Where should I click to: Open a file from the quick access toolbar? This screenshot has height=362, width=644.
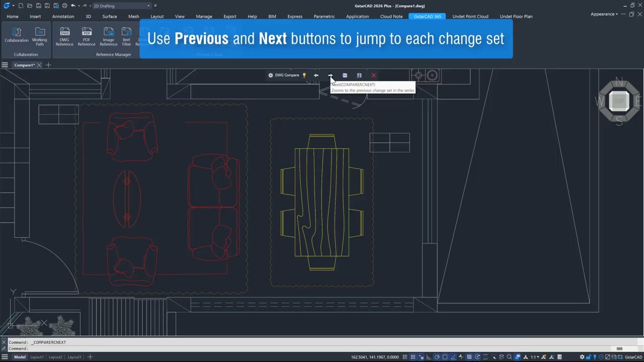30,6
